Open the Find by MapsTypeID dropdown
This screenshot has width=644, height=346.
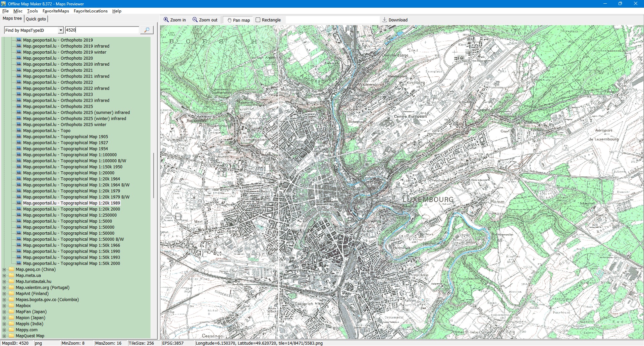[61, 30]
